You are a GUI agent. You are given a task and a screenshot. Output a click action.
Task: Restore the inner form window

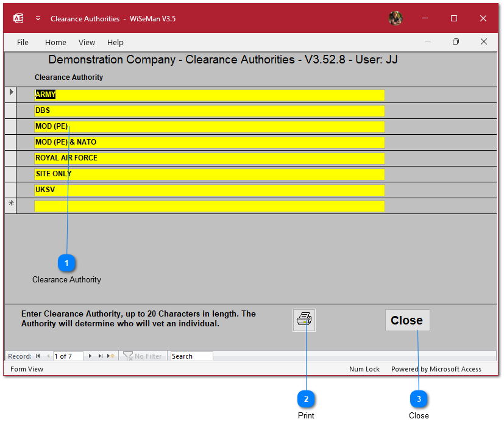455,42
